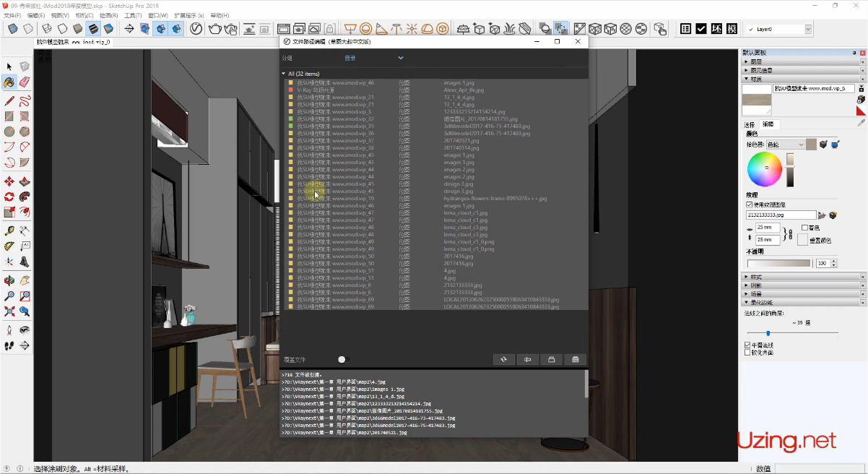The image size is (868, 474).
Task: Start V-Ray interactive render icon
Action: pos(231,29)
